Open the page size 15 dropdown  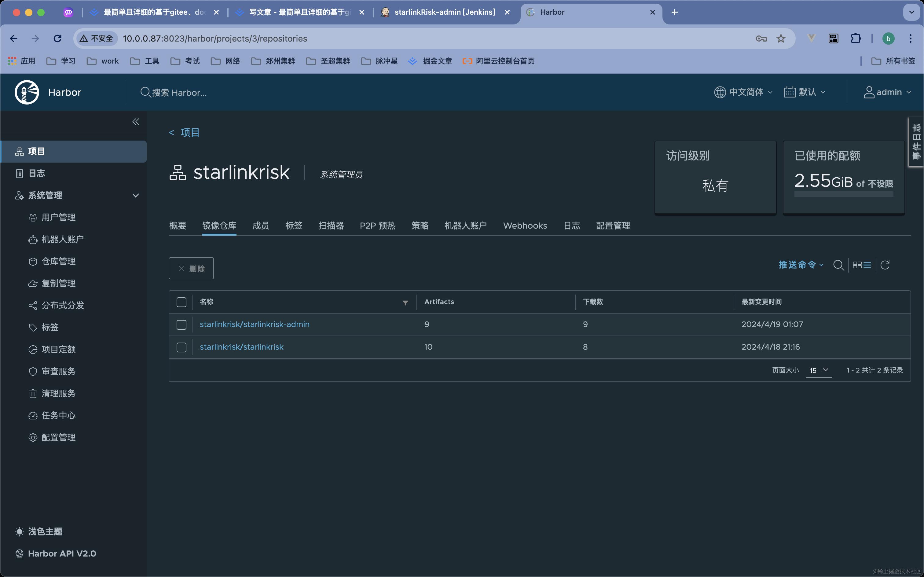[x=819, y=370]
